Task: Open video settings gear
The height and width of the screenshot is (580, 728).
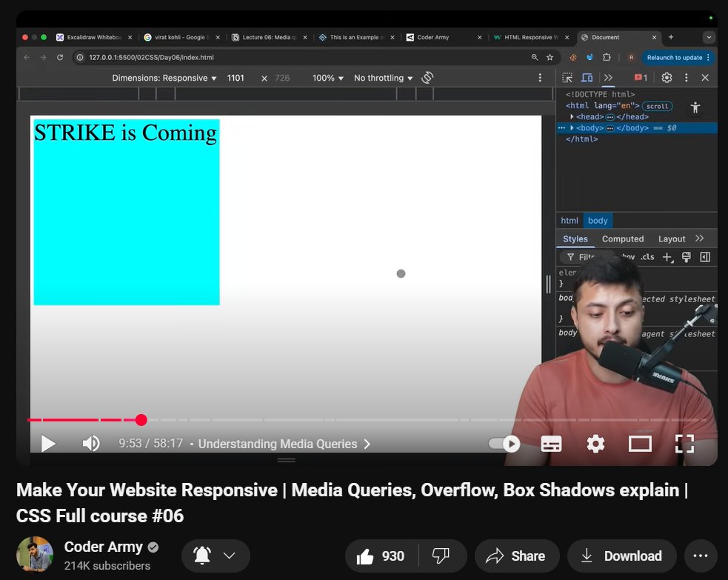Action: [x=595, y=444]
